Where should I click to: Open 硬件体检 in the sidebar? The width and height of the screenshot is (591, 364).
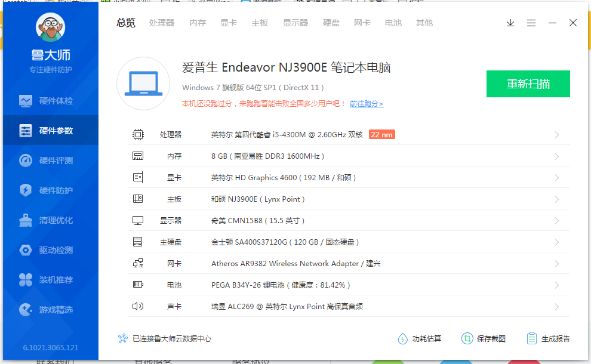pyautogui.click(x=51, y=101)
